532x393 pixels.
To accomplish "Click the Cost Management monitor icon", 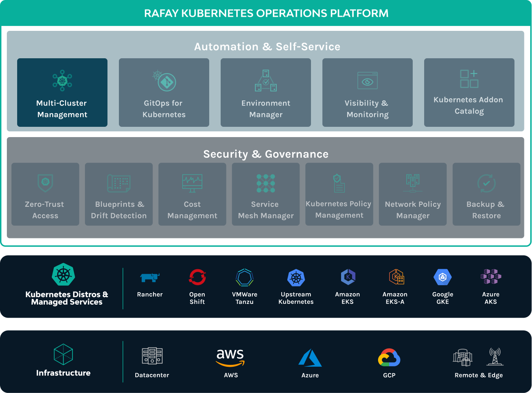I will pos(192,183).
